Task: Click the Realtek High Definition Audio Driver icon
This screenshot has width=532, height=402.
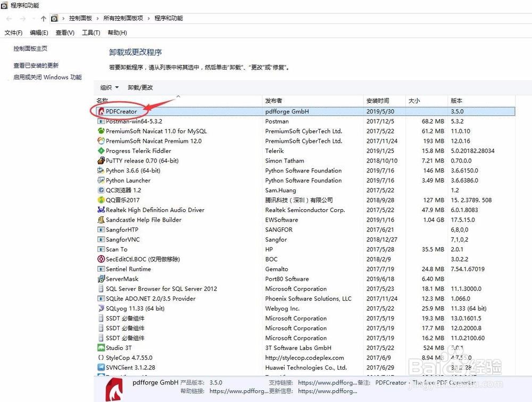Action: click(x=101, y=210)
